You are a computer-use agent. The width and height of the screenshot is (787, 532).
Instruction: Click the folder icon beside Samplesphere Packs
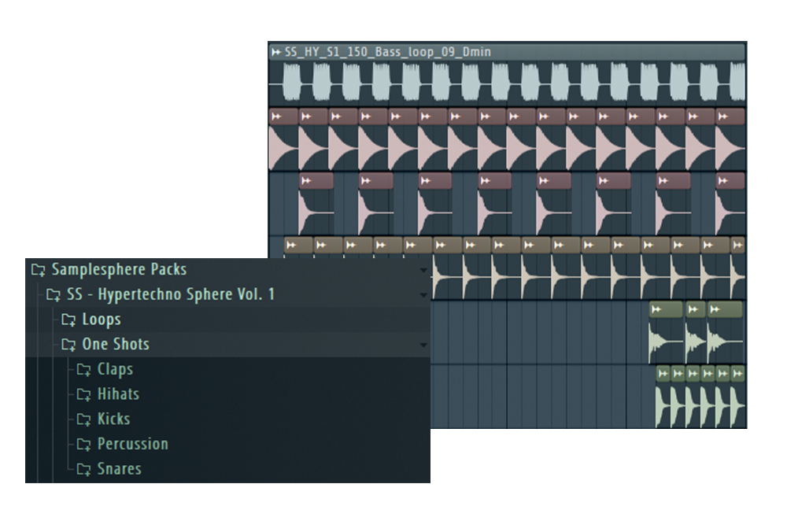click(x=39, y=270)
